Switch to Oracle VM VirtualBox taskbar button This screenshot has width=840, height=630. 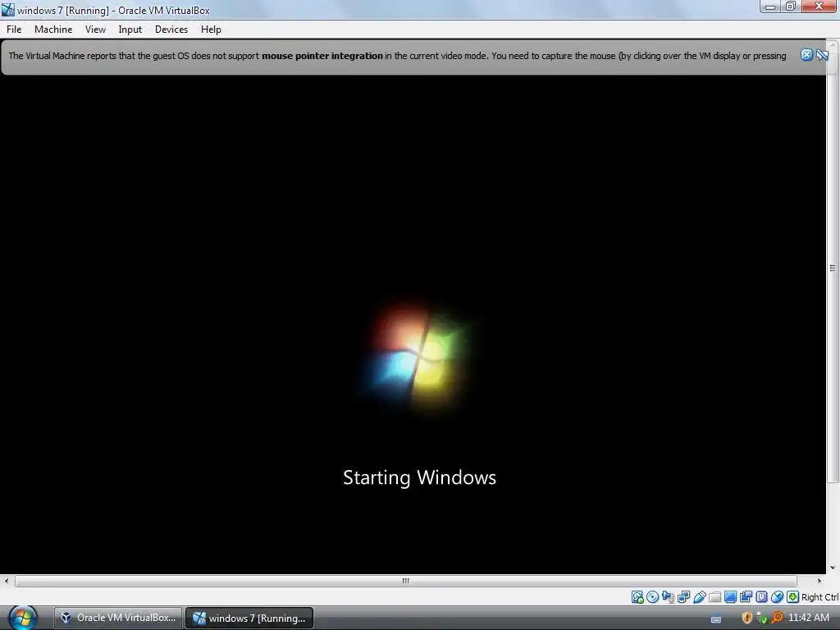118,618
